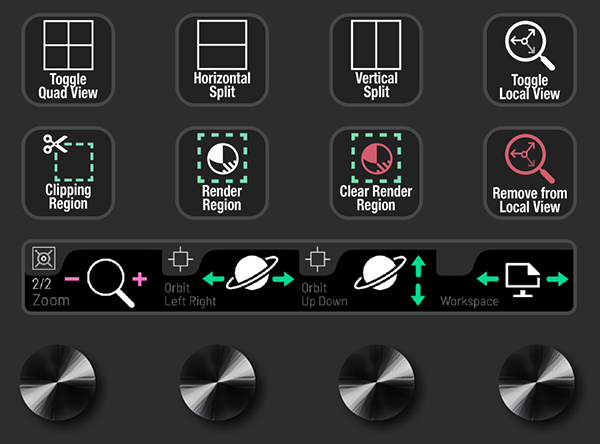Select the Vertical Split button
600x444 pixels.
point(376,60)
